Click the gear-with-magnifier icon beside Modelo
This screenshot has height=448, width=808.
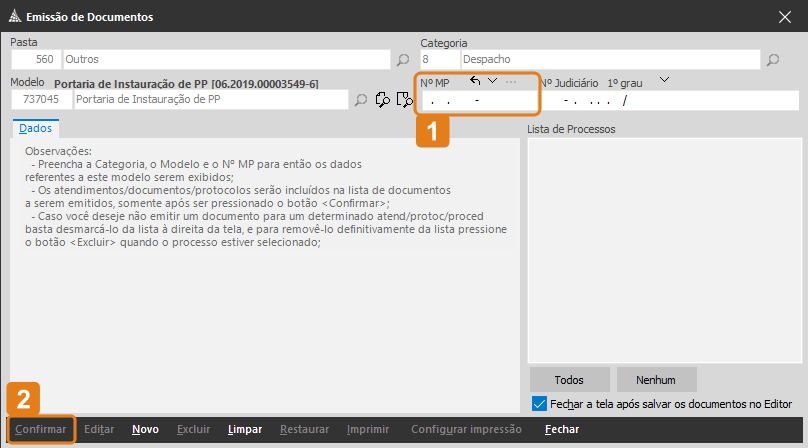(382, 100)
